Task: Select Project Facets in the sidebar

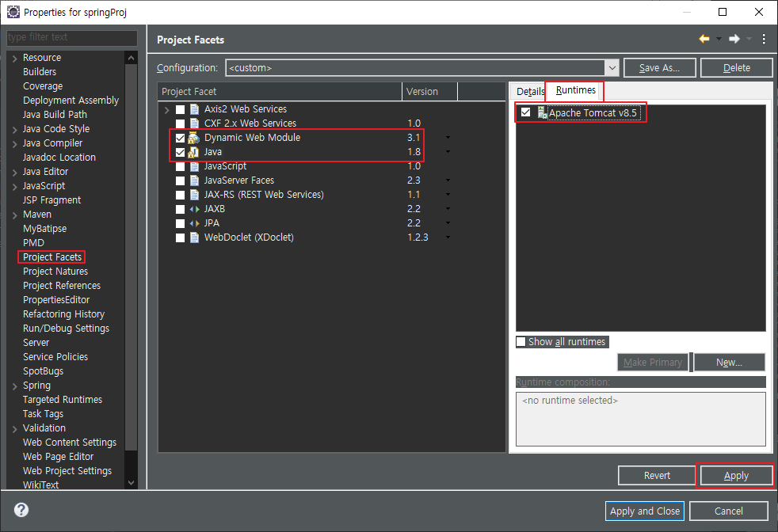Action: (x=52, y=256)
